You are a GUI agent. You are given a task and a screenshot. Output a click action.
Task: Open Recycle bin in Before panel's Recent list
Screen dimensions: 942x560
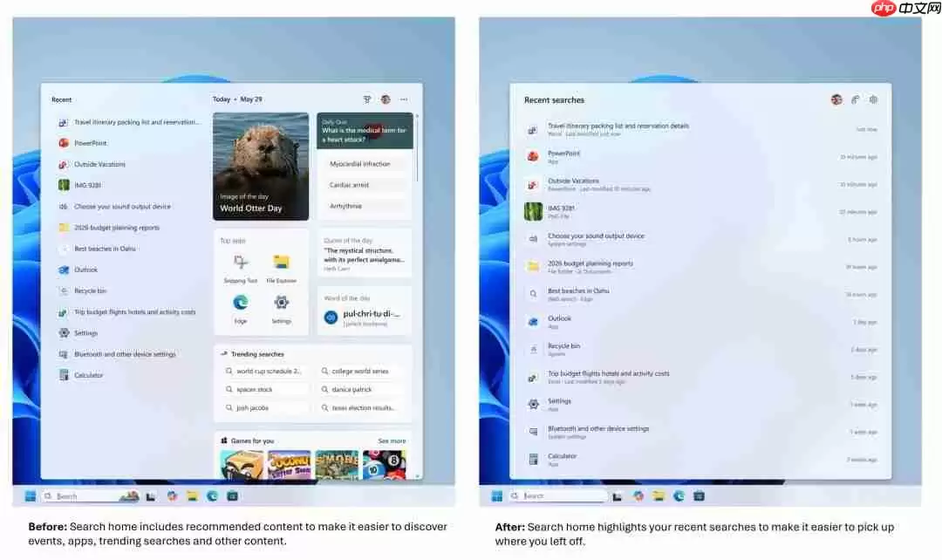point(83,290)
